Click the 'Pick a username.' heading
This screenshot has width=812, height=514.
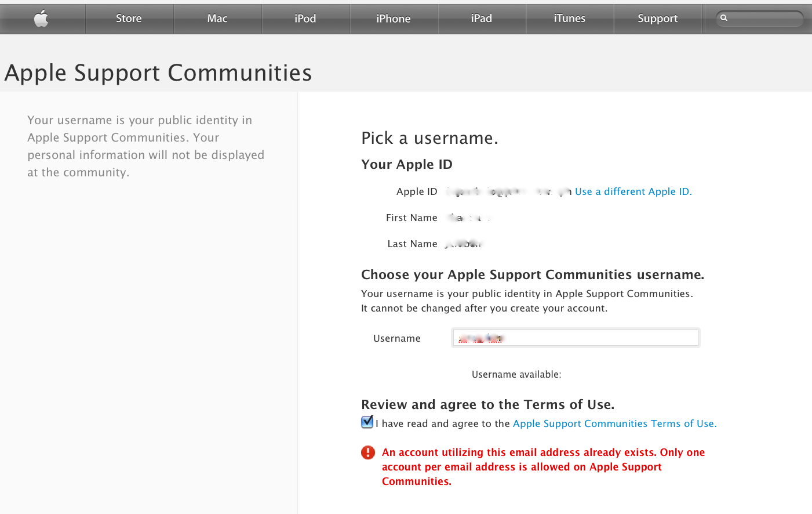[x=429, y=138]
